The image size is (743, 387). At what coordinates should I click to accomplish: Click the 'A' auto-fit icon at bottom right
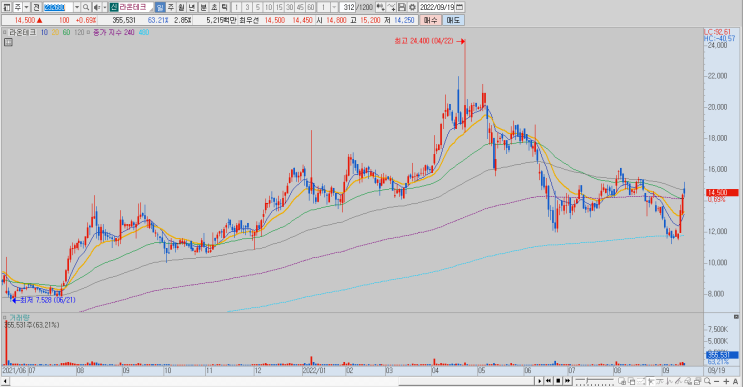point(735,381)
